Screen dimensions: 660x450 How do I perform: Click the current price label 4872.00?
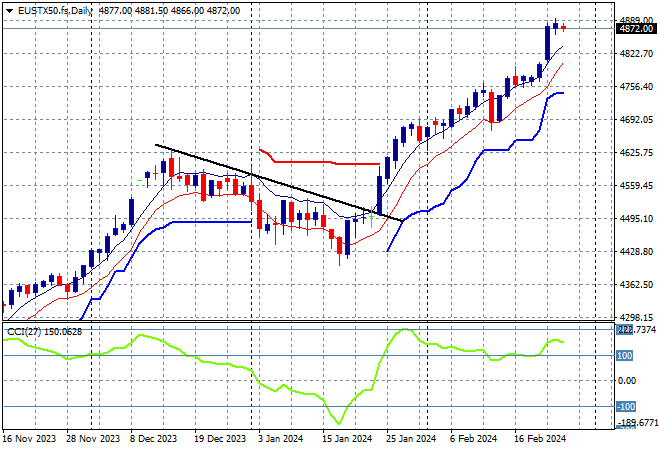pyautogui.click(x=636, y=29)
